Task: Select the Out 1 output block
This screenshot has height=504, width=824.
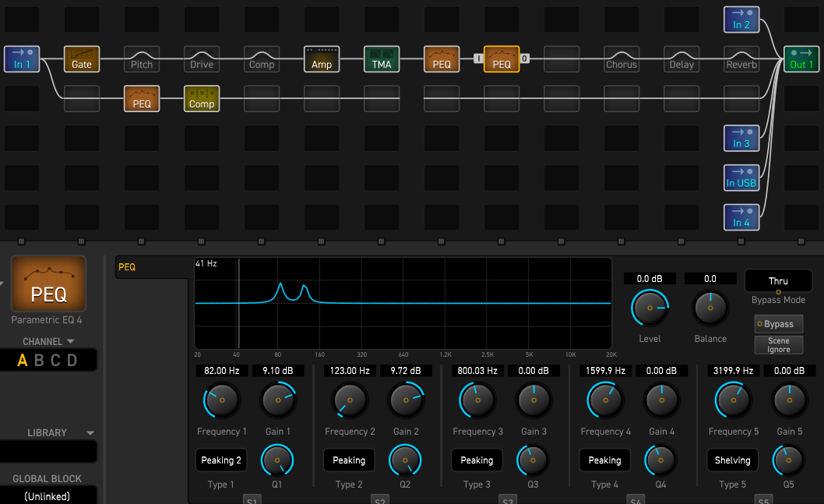Action: pyautogui.click(x=801, y=59)
